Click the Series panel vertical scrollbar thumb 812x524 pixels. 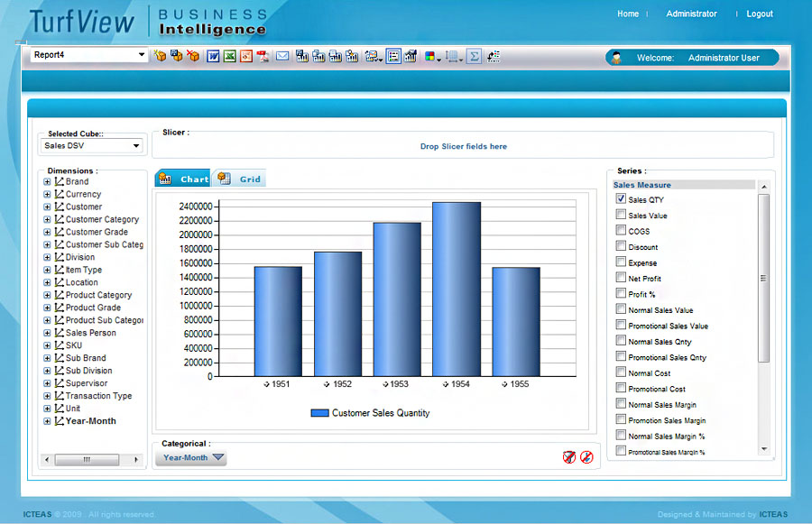click(x=763, y=278)
